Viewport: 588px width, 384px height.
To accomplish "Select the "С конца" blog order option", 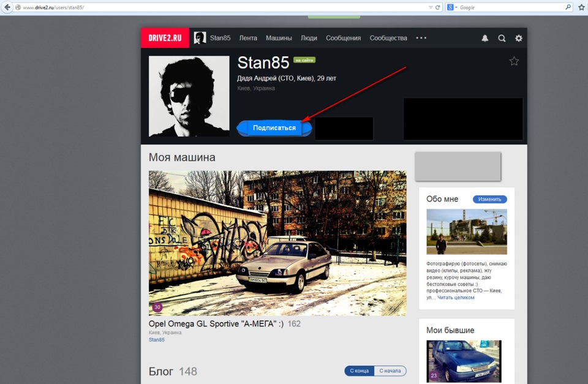I will click(x=360, y=371).
